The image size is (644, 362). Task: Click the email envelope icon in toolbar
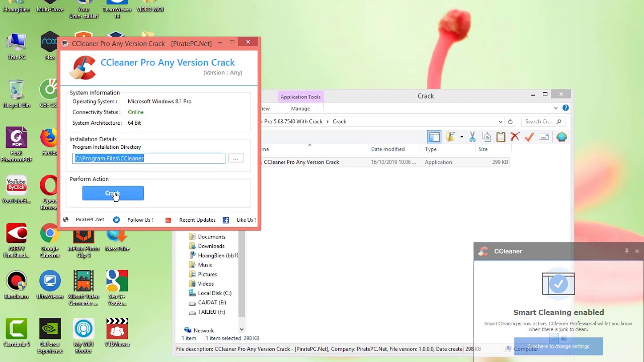pyautogui.click(x=543, y=137)
